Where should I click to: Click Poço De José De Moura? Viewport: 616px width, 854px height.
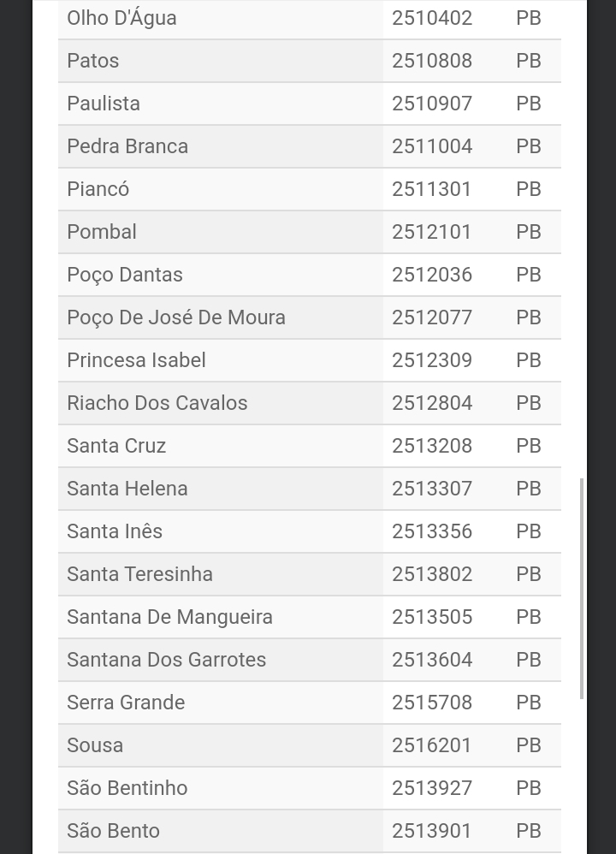point(176,317)
